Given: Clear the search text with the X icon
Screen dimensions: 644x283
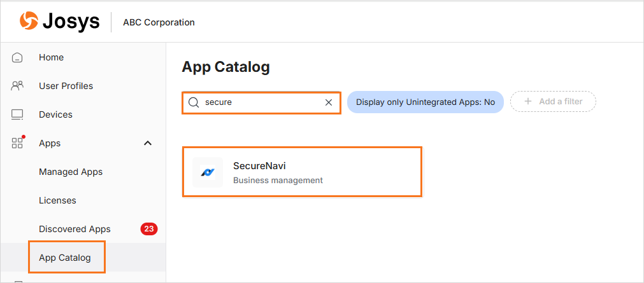Looking at the screenshot, I should 329,102.
